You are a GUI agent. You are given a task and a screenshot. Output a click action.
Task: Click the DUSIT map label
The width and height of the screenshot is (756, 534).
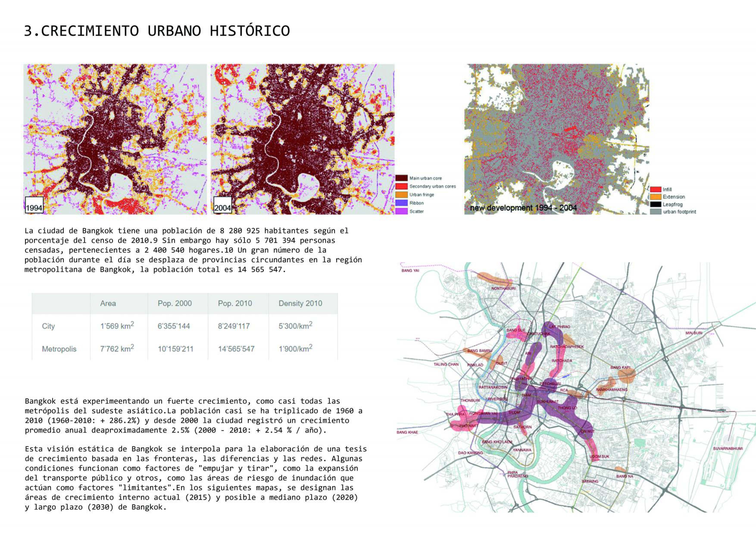[502, 363]
